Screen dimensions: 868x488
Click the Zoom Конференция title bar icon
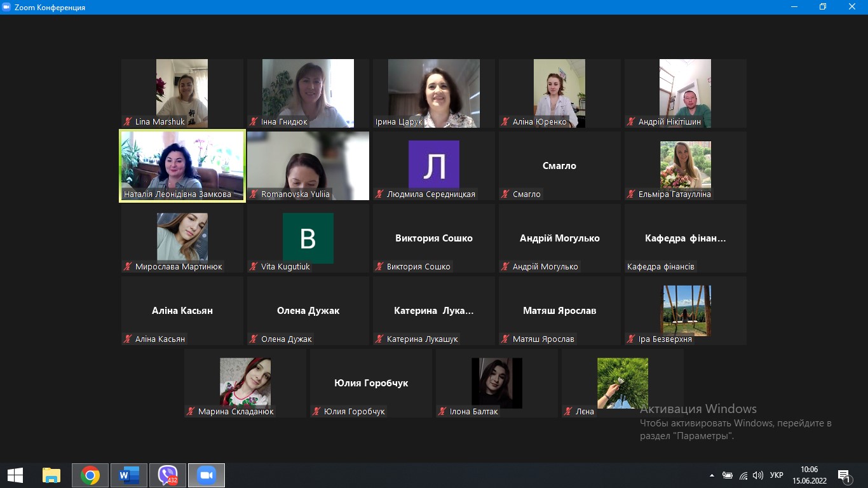7,7
